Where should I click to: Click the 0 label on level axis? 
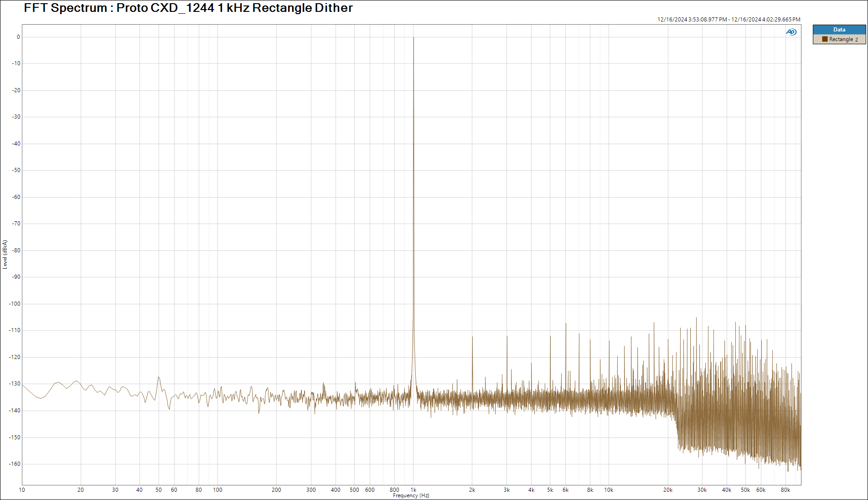(x=18, y=37)
